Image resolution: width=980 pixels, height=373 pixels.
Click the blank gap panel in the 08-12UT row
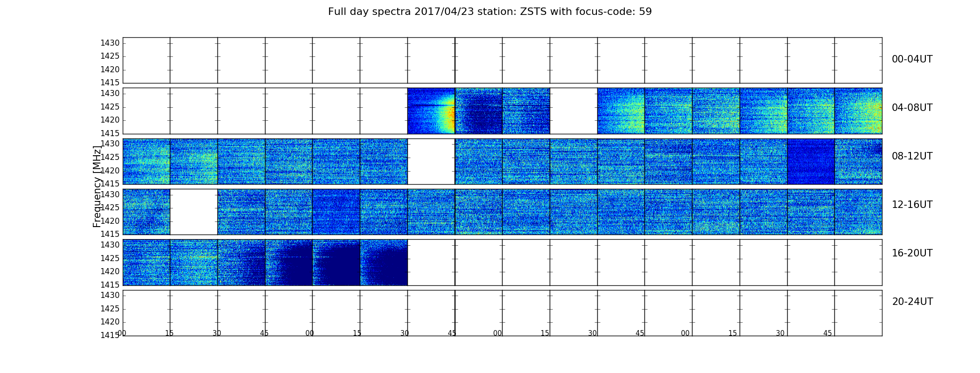click(x=431, y=161)
